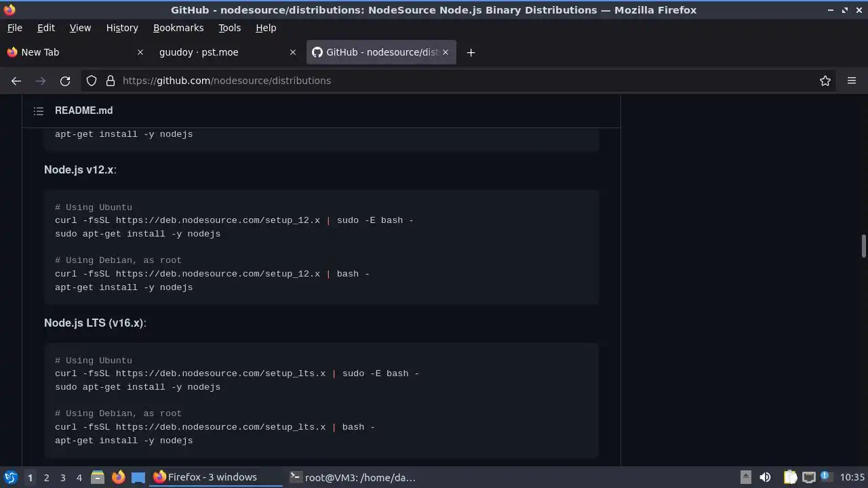Switch to workspace 3

[62, 478]
